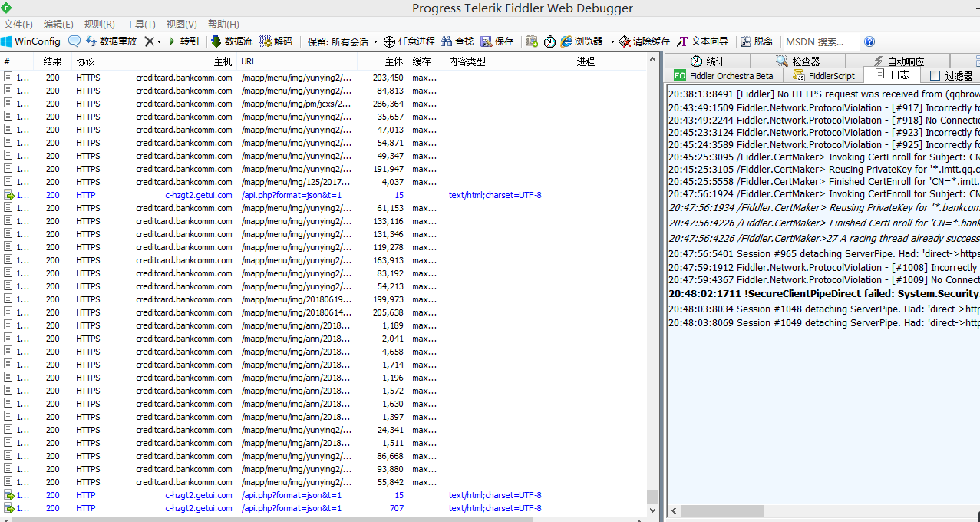Click the log entry about SecureClientPipeDirect failed

click(x=823, y=293)
